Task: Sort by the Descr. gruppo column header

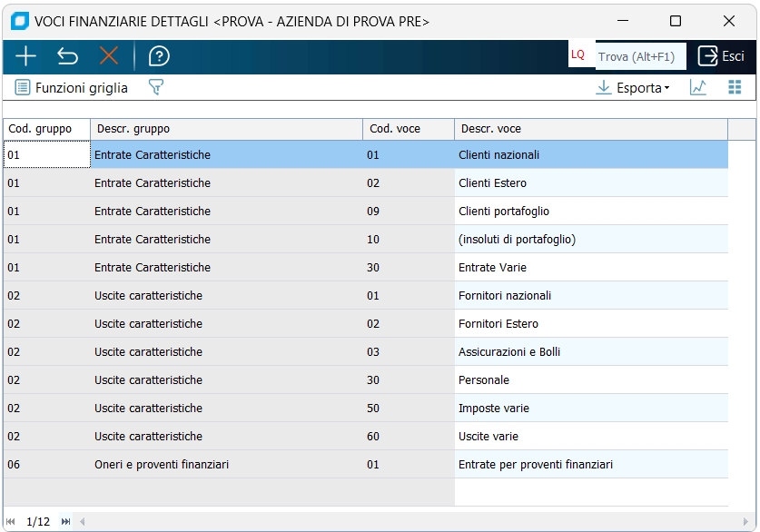Action: pyautogui.click(x=226, y=129)
